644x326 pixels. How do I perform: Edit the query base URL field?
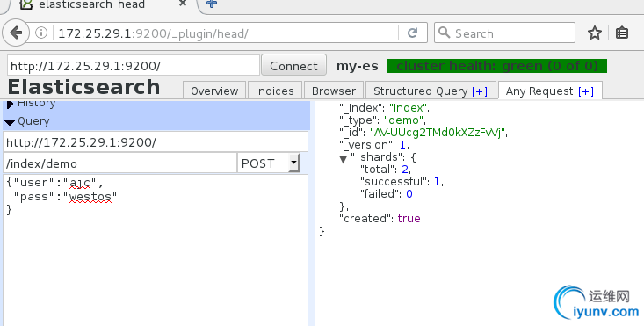156,142
